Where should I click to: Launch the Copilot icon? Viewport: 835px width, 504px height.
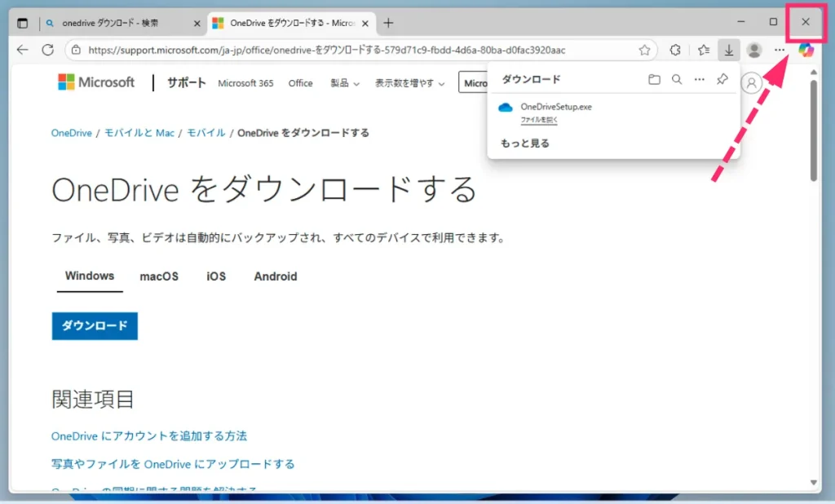(806, 50)
